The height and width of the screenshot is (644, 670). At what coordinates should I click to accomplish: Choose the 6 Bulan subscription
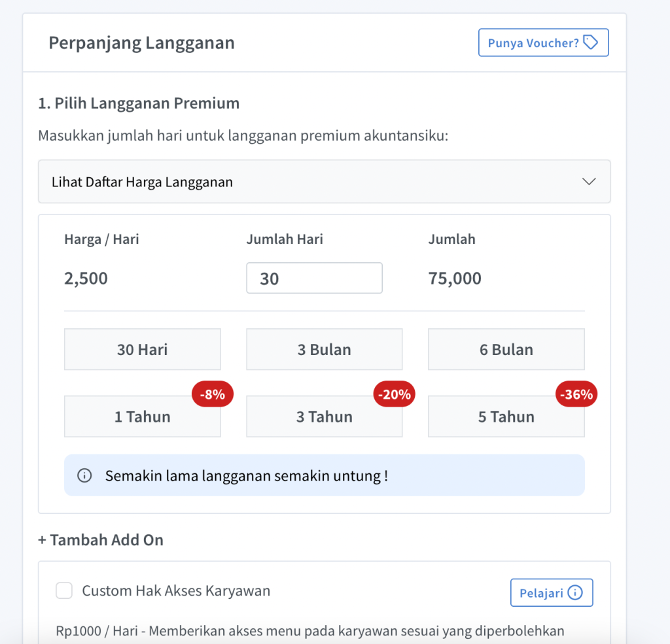[506, 350]
